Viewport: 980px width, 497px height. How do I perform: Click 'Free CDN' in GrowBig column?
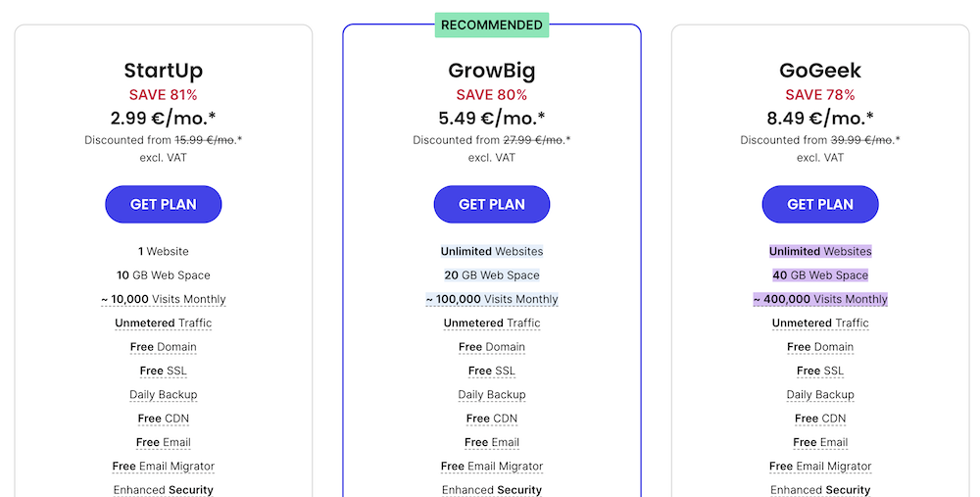[492, 419]
